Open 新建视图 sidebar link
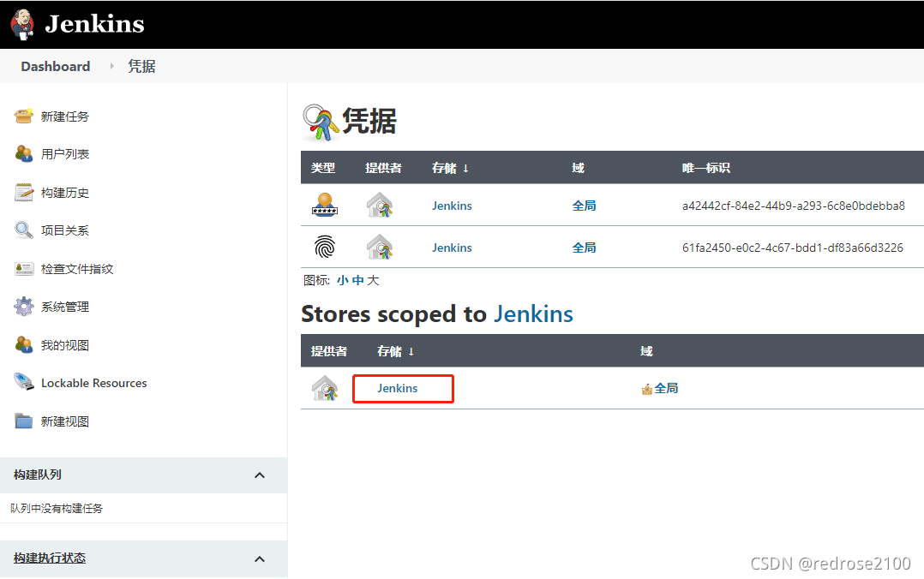The height and width of the screenshot is (579, 924). tap(65, 421)
